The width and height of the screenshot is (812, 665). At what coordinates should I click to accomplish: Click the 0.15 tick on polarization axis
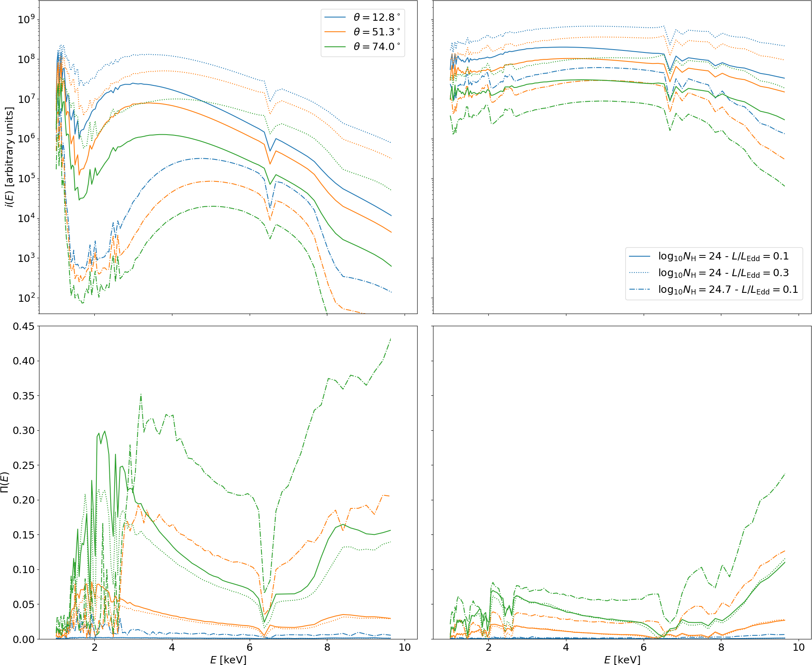point(24,535)
